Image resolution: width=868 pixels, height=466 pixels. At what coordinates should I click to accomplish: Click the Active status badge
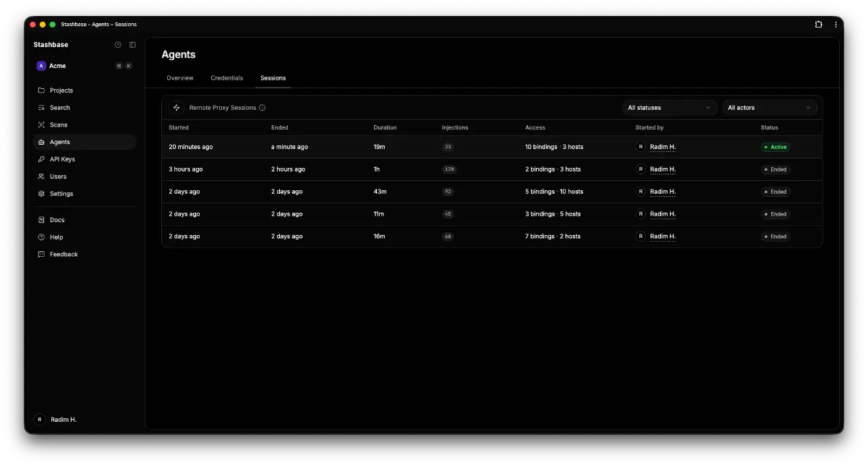[x=775, y=147]
